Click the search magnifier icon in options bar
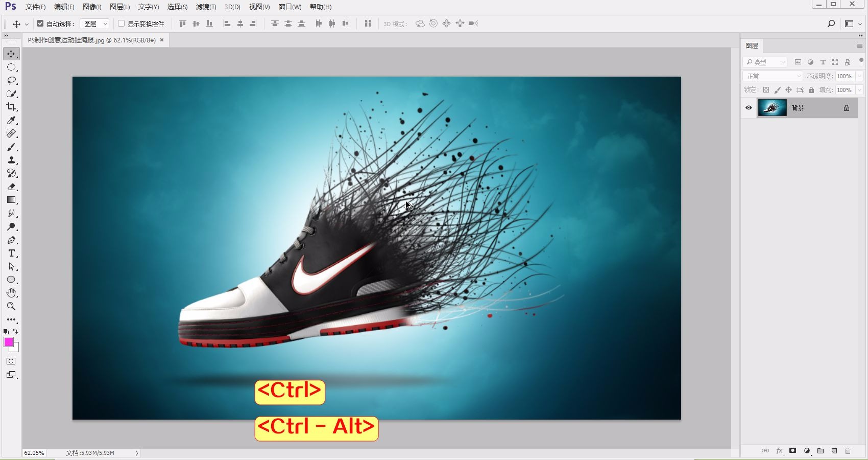The image size is (868, 460). coord(831,24)
